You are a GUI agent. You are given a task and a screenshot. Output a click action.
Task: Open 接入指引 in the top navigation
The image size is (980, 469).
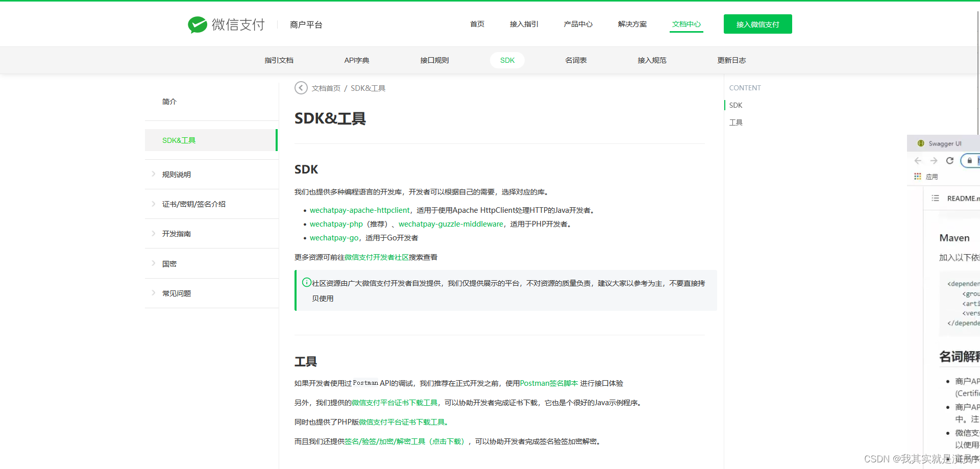(x=524, y=24)
